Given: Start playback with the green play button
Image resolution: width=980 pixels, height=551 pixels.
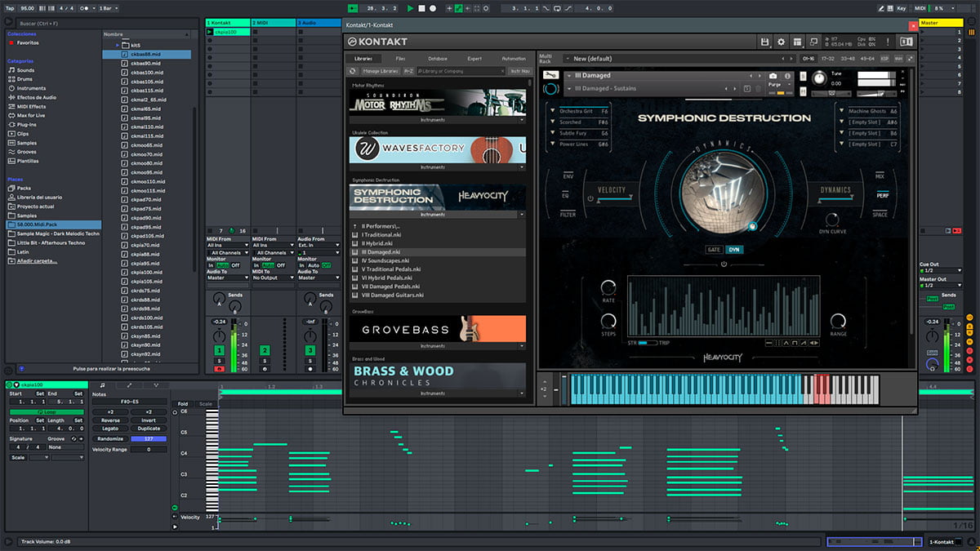Looking at the screenshot, I should (x=410, y=8).
